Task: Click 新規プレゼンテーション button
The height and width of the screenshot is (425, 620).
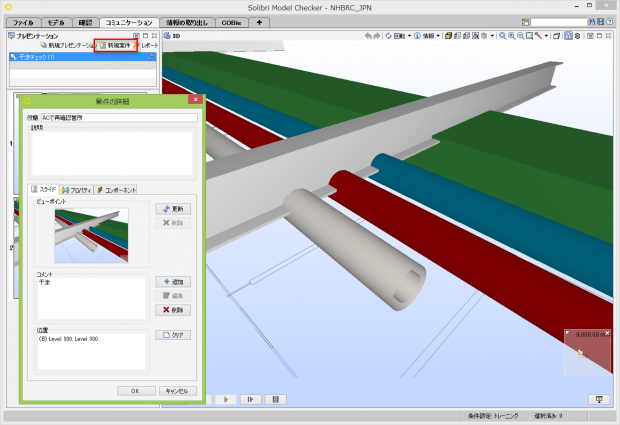Action: click(x=68, y=45)
